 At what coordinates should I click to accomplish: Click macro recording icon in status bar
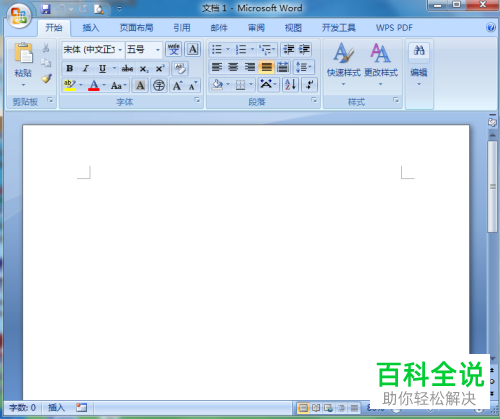point(81,407)
